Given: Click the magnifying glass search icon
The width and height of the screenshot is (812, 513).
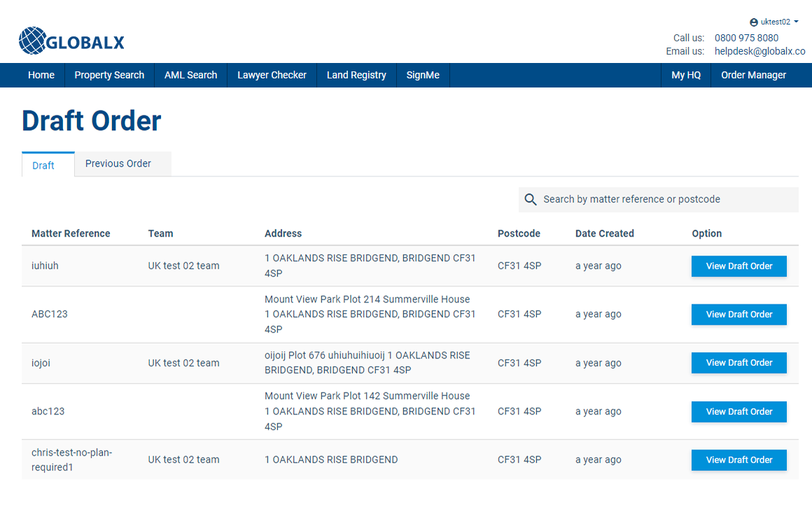Looking at the screenshot, I should click(531, 199).
